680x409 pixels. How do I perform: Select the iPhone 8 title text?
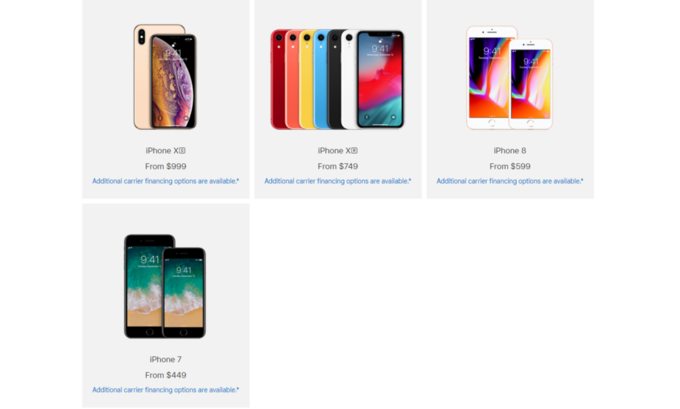tap(510, 151)
